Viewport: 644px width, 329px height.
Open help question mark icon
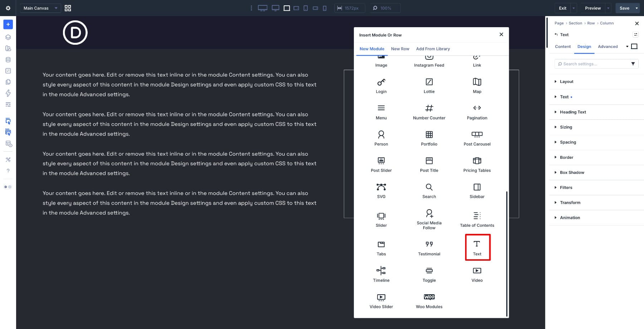click(x=8, y=171)
